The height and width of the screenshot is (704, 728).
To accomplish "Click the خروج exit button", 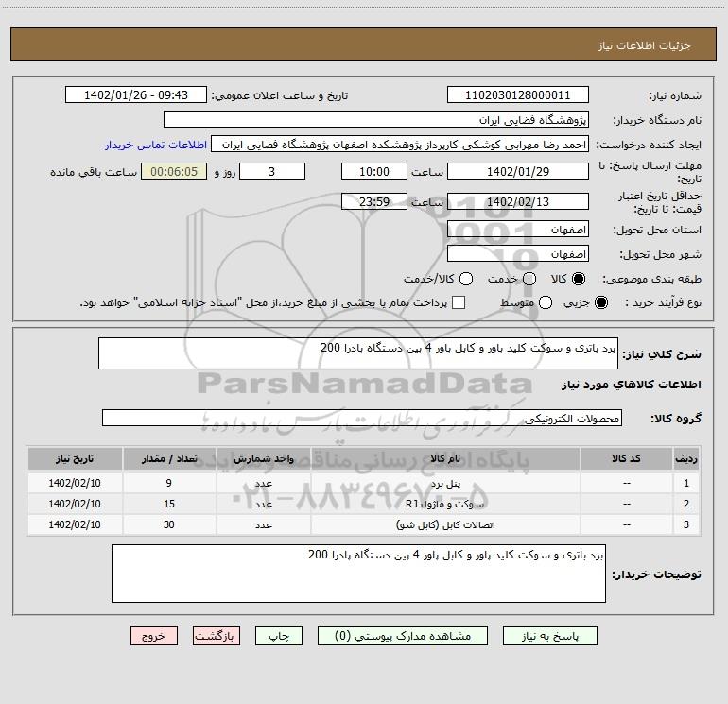I will [154, 636].
